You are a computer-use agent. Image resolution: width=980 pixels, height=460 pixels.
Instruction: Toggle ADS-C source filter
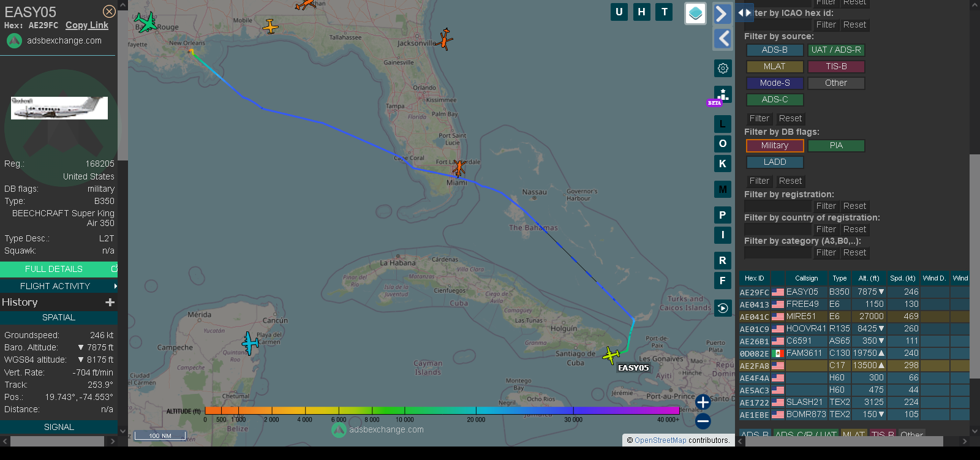[775, 100]
